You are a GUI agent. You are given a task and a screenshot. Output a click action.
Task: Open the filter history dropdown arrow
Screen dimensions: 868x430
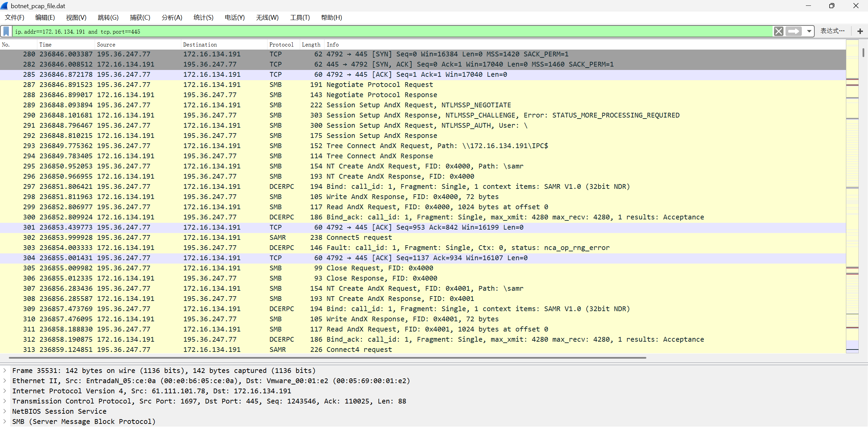[809, 31]
